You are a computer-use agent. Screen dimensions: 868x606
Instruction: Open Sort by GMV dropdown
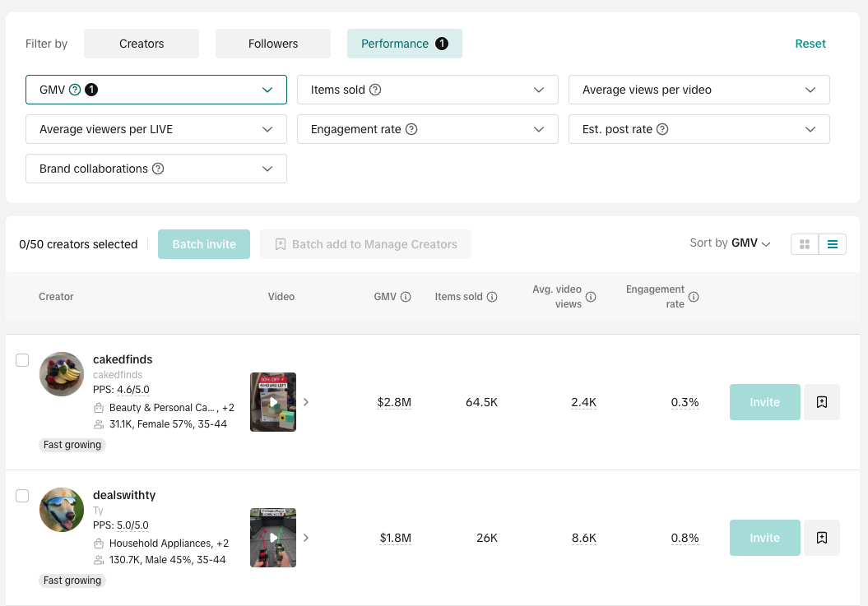(x=731, y=243)
